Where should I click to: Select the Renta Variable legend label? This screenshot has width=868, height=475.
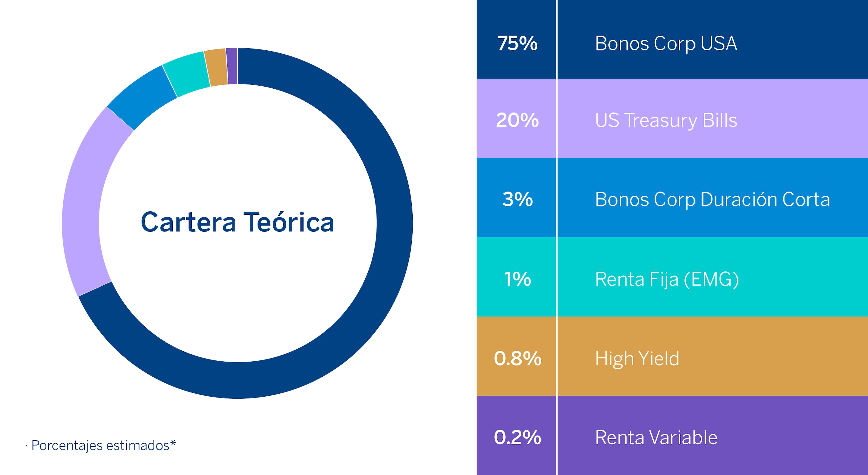[656, 438]
